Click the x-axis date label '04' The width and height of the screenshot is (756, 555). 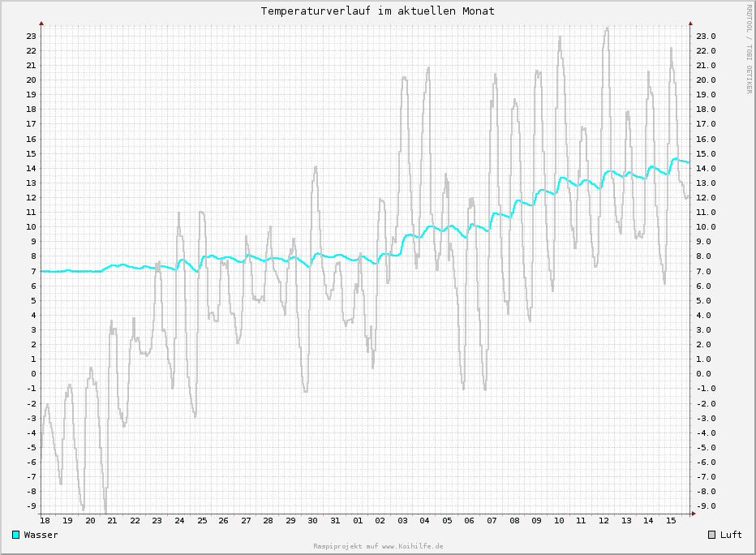424,520
